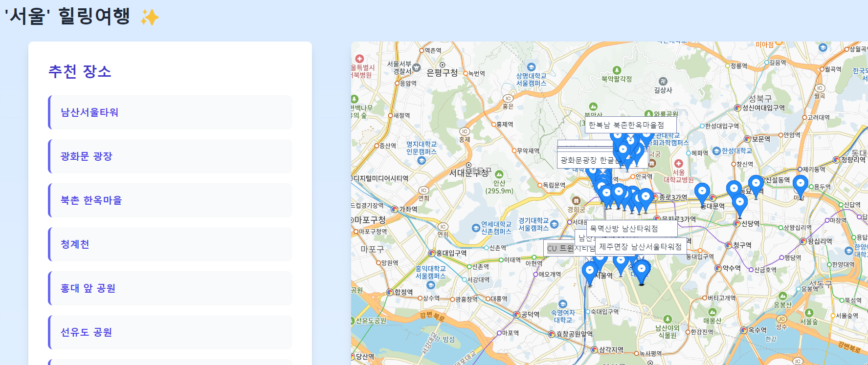
Task: Click the 숙명여자대학교 school icon
Action: click(562, 304)
